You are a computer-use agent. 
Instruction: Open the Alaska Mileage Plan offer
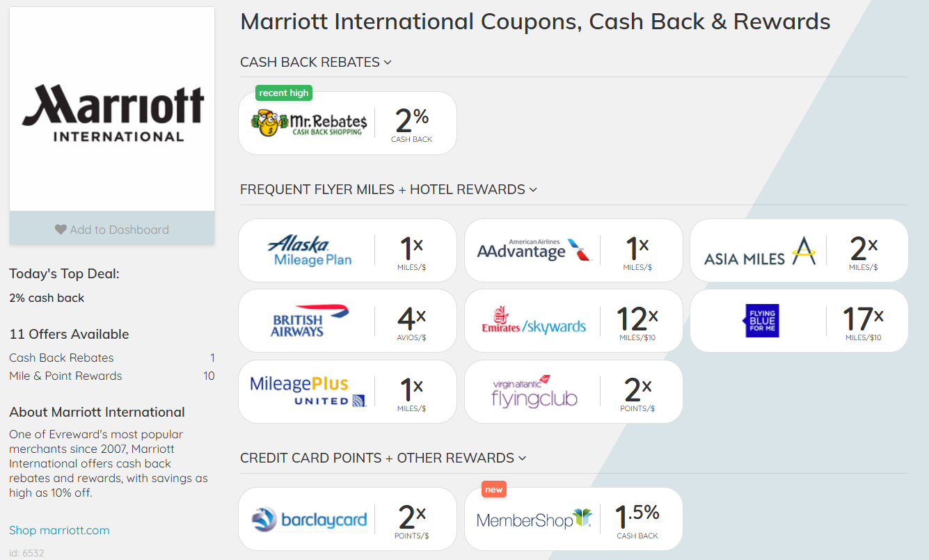309,250
